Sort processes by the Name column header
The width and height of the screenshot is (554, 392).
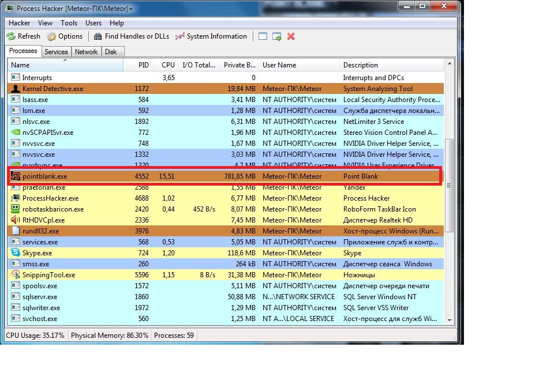point(63,65)
